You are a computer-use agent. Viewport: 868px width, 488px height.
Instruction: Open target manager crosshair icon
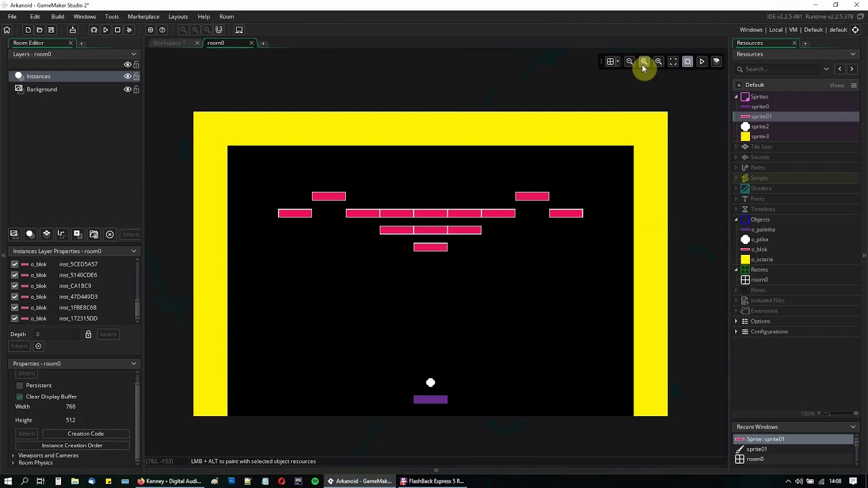[855, 30]
